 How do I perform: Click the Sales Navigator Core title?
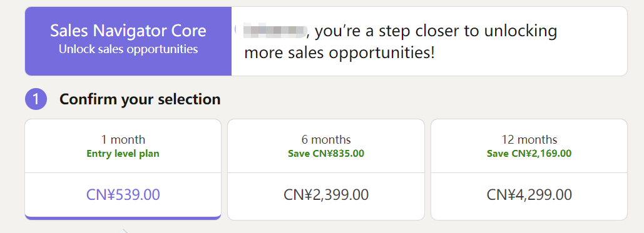click(128, 31)
